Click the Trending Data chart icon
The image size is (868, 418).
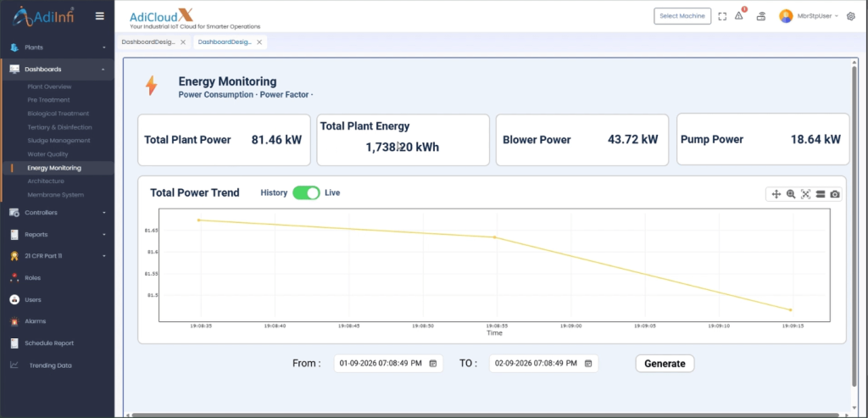pyautogui.click(x=14, y=365)
